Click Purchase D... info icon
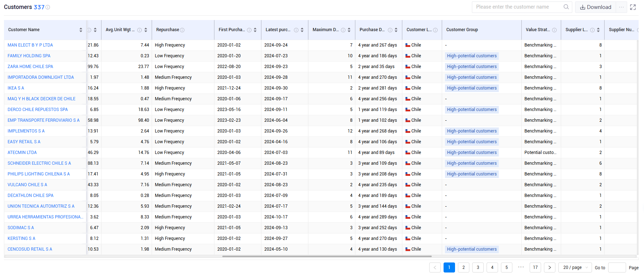Image resolution: width=644 pixels, height=275 pixels. (390, 30)
